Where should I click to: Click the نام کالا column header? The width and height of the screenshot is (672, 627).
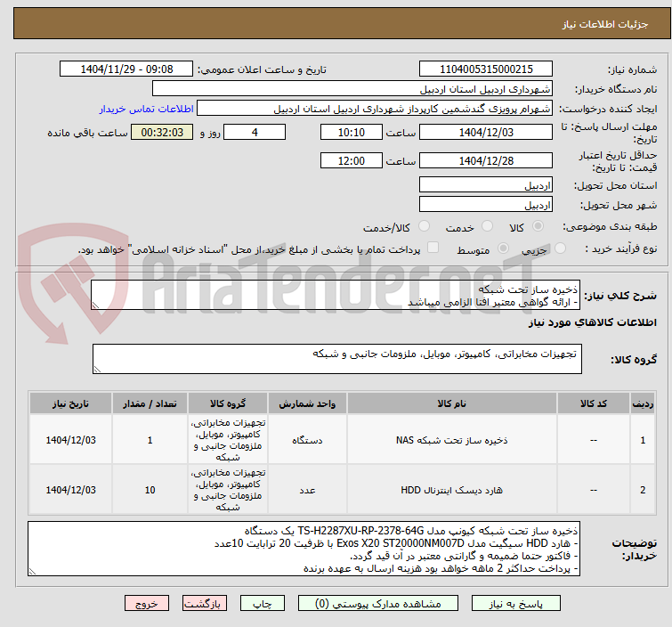point(452,403)
